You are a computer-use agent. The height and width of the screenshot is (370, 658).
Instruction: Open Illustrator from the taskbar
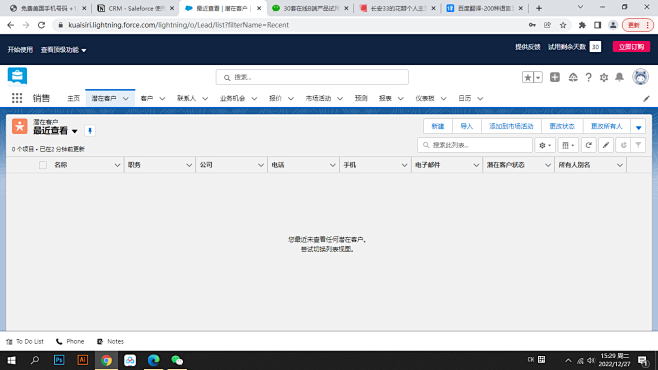[x=83, y=360]
